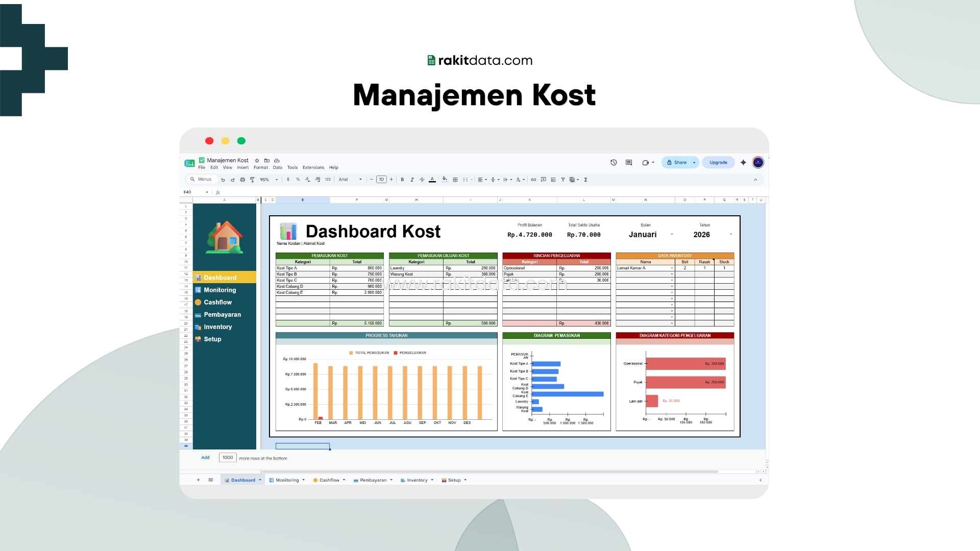Open the Extensions menu
Screen dimensions: 980x551
tap(313, 167)
